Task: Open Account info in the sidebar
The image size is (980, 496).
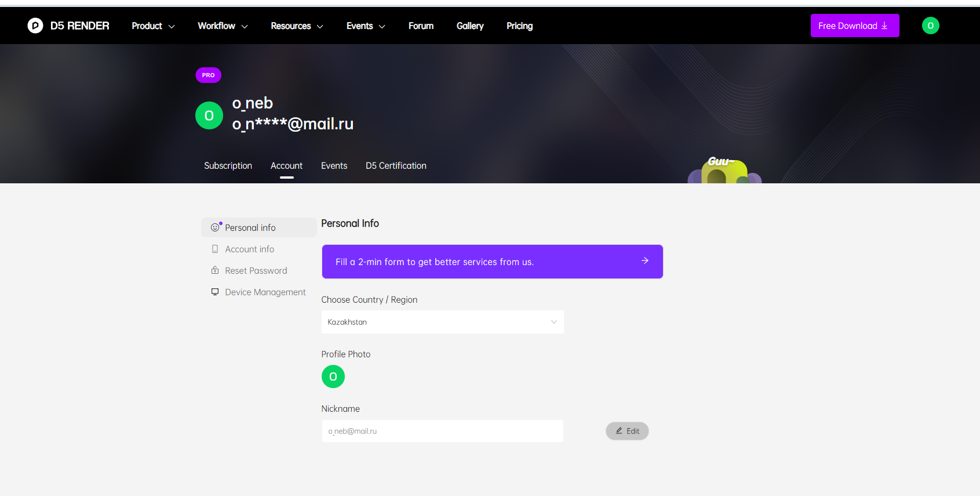Action: (x=249, y=249)
